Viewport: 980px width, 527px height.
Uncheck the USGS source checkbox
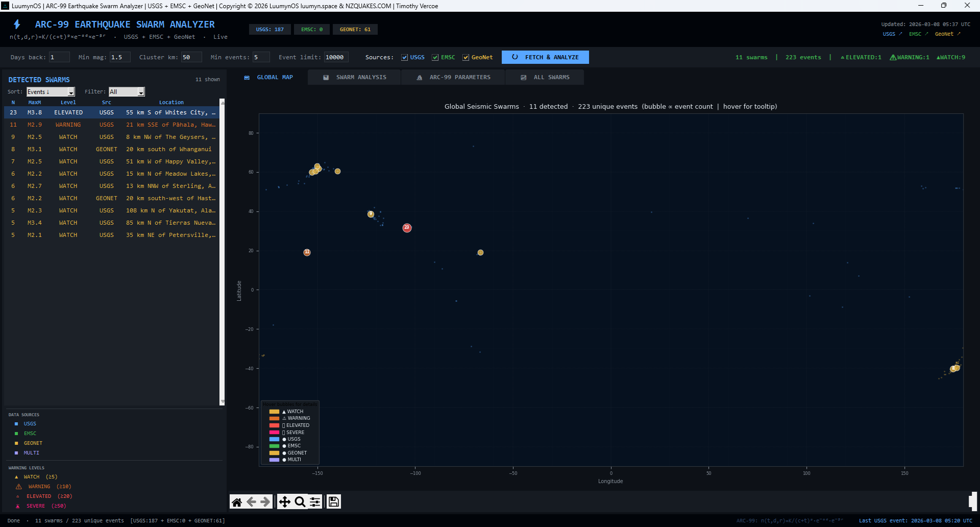point(405,58)
